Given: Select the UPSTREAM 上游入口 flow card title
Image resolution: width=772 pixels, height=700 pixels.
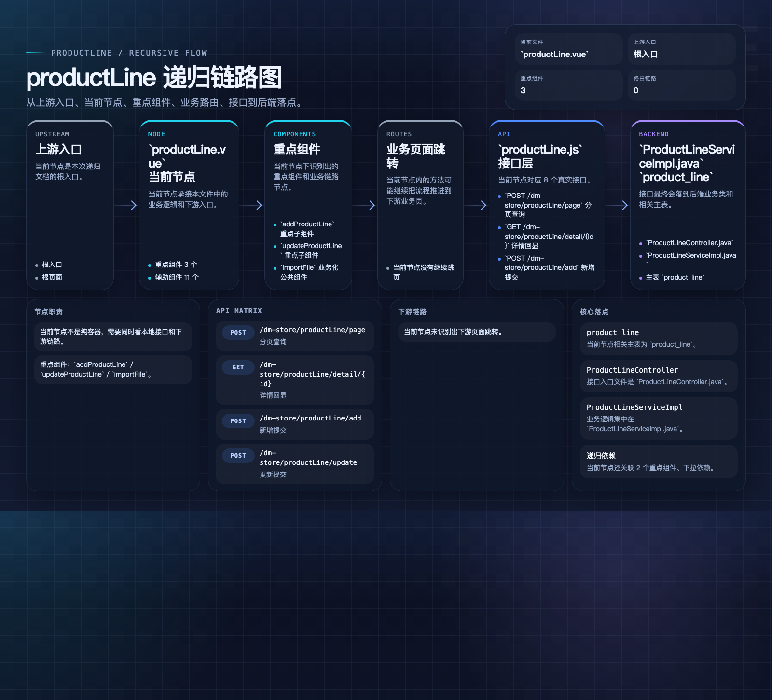Looking at the screenshot, I should (x=58, y=150).
